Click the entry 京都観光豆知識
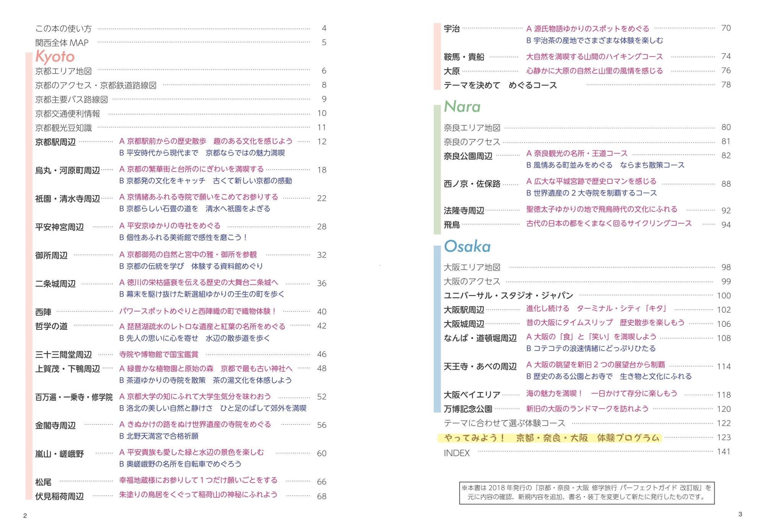The height and width of the screenshot is (532, 765). pos(63,128)
